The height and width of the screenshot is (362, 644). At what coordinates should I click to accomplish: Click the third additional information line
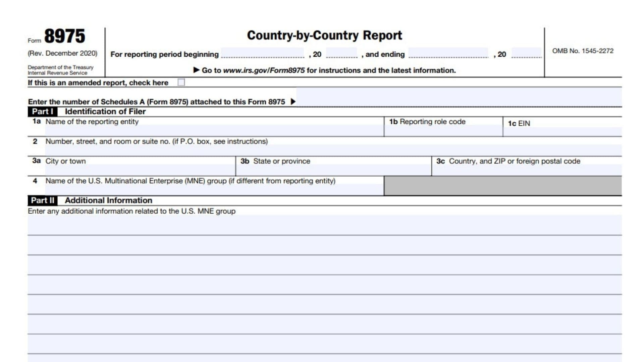point(324,265)
